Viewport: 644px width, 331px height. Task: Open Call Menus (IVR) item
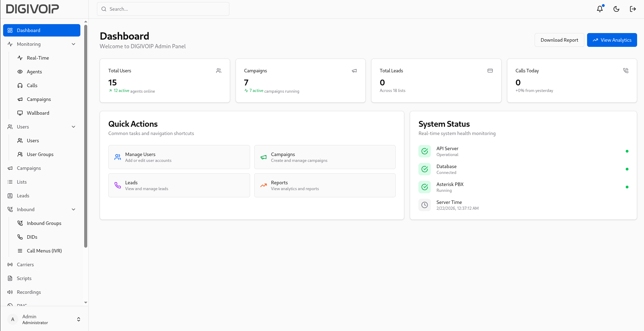47,251
